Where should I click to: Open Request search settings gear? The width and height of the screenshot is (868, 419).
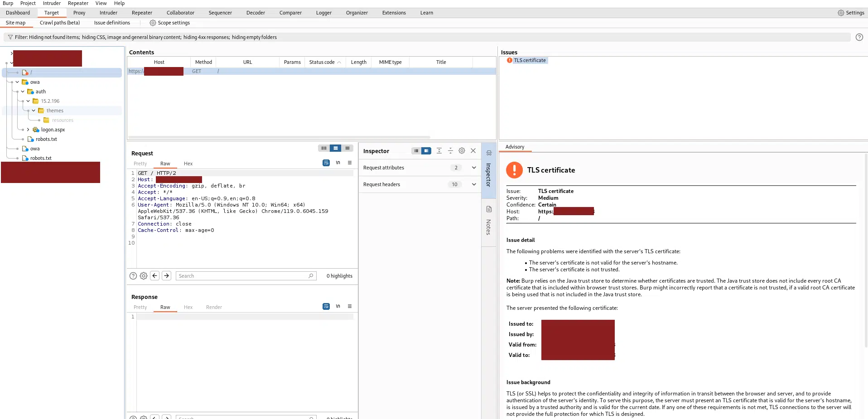[144, 275]
